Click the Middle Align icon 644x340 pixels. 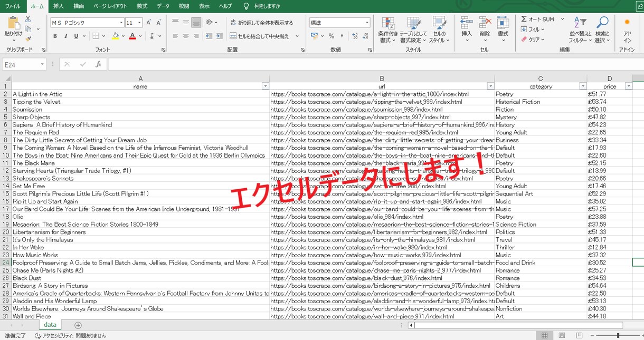[x=186, y=23]
